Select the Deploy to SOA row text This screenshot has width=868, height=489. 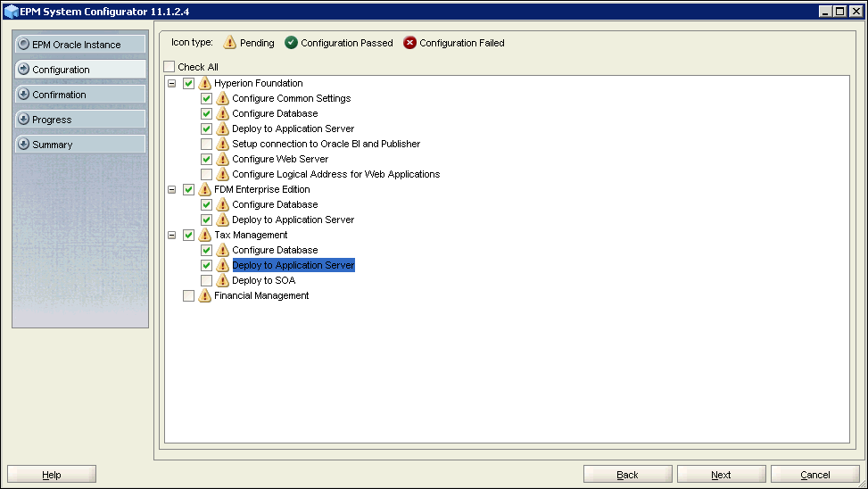pyautogui.click(x=263, y=280)
